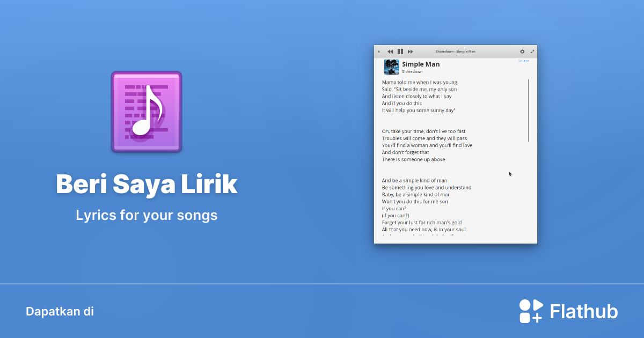The image size is (644, 338).
Task: Toggle playback with the pause control
Action: click(400, 52)
